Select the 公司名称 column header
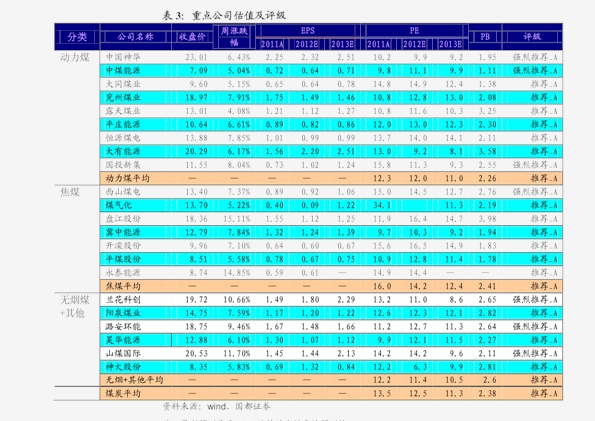Viewport: 595px width, 421px height. pos(135,37)
